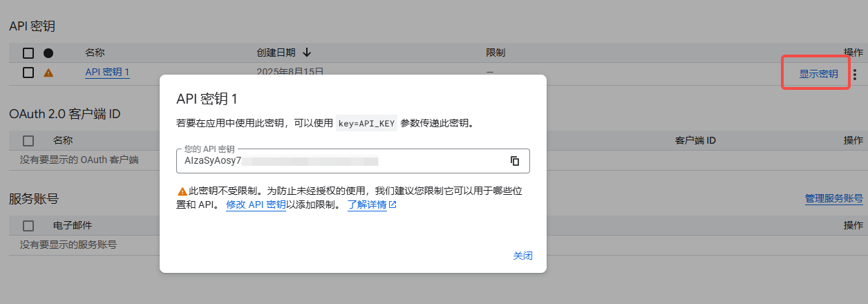The image size is (868, 304).
Task: Click the warning triangle in the dialog message
Action: pos(182,191)
